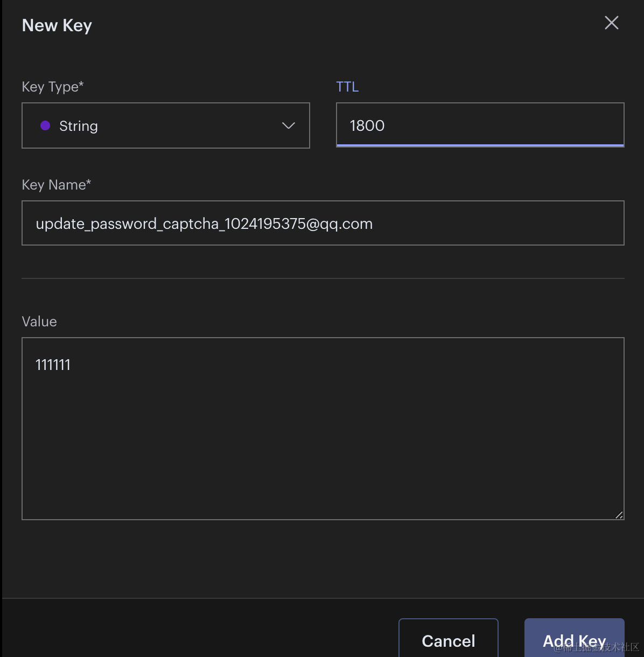The width and height of the screenshot is (644, 657).
Task: Expand the Key Type chevron arrow
Action: coord(289,125)
